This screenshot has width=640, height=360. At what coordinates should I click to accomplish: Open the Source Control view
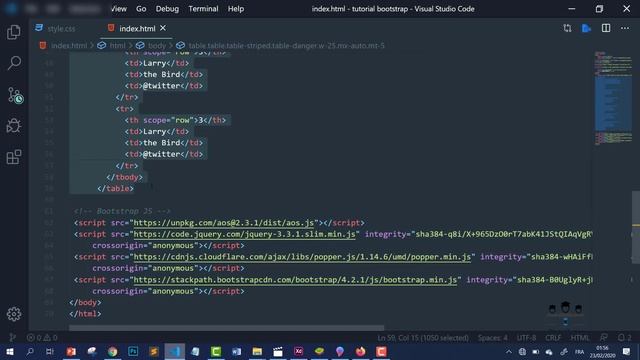click(15, 95)
